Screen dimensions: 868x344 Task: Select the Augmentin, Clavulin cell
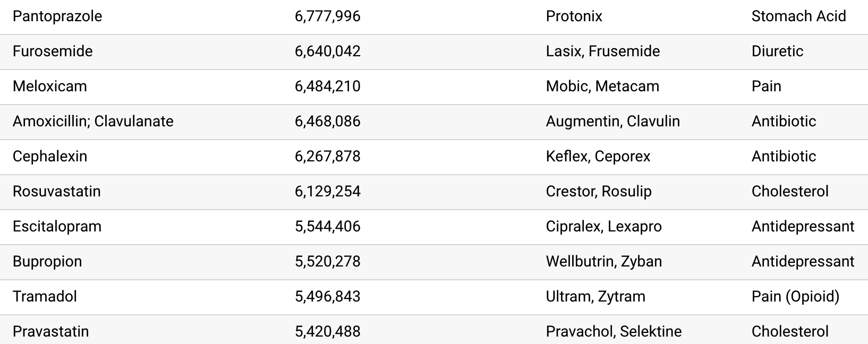[613, 122]
